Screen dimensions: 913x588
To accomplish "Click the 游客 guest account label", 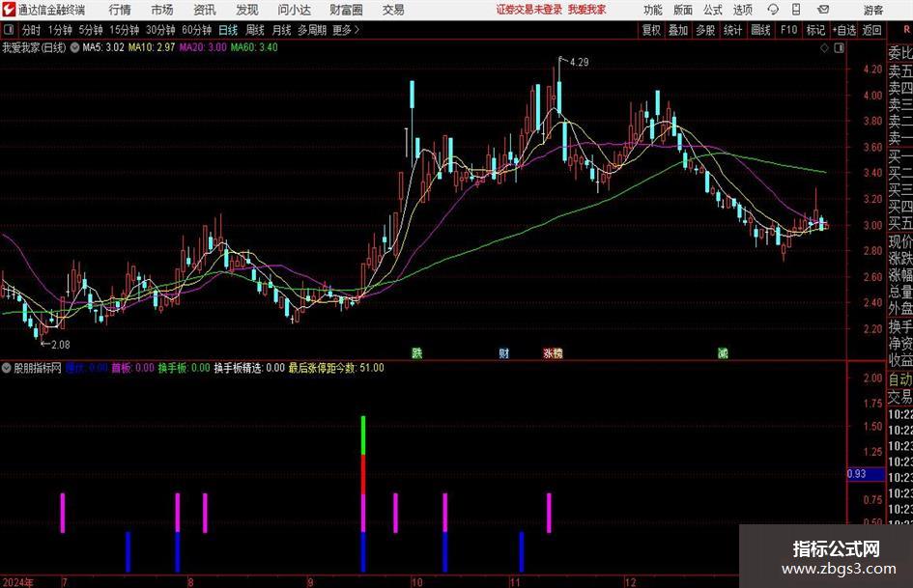I will point(872,10).
